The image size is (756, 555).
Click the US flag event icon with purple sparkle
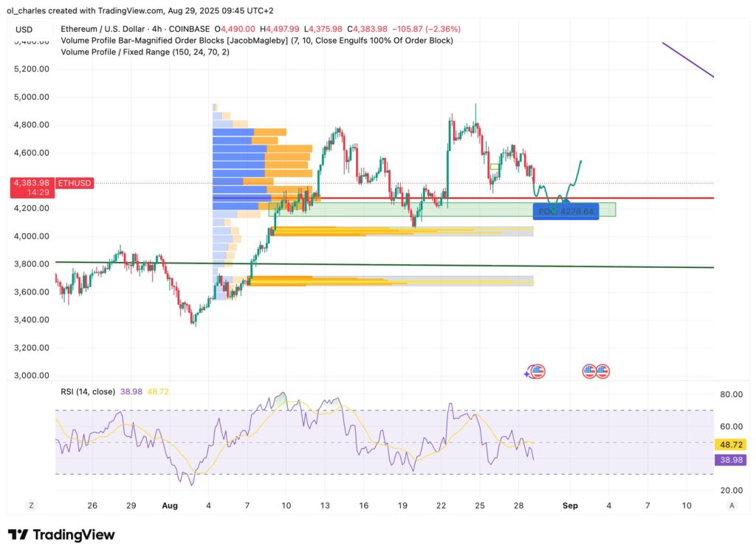pyautogui.click(x=537, y=370)
